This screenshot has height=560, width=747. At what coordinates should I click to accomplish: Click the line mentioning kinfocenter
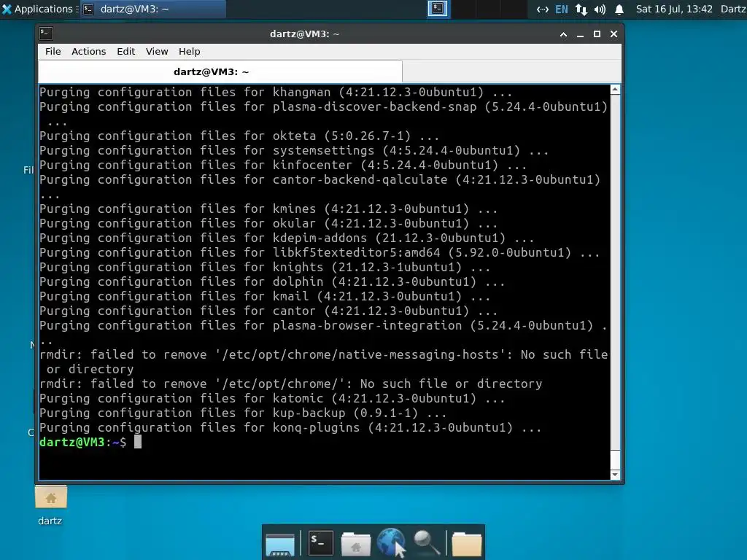pyautogui.click(x=283, y=165)
